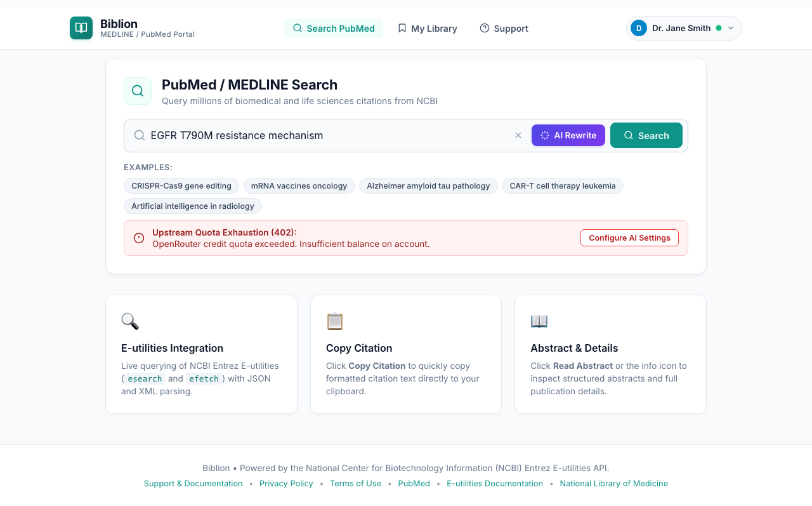Click the user avatar with letter D
Image resolution: width=812 pixels, height=506 pixels.
coord(639,28)
